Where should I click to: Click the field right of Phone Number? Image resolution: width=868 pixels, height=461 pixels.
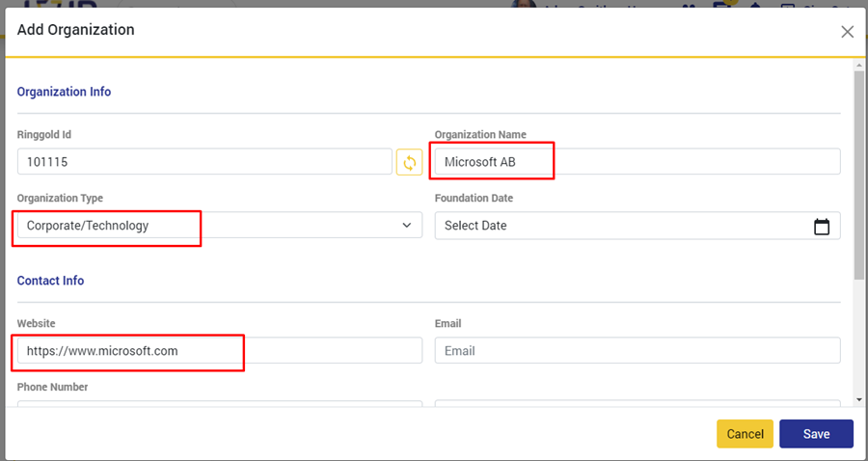point(637,403)
